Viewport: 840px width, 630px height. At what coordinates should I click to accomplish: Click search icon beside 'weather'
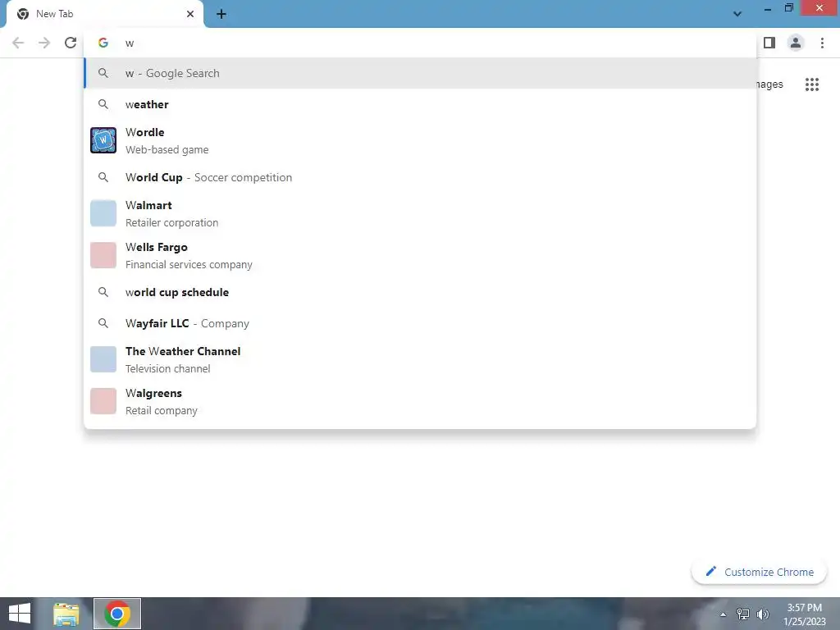pyautogui.click(x=103, y=104)
